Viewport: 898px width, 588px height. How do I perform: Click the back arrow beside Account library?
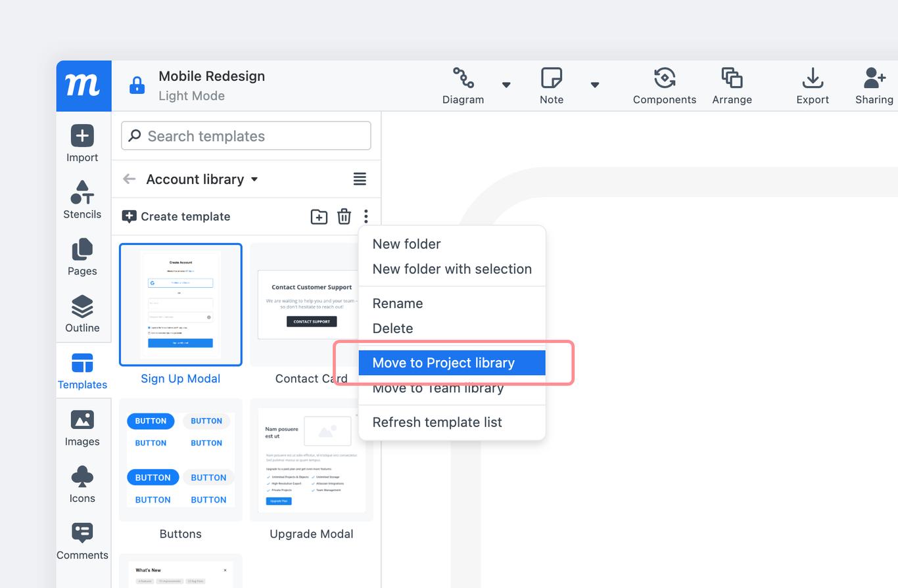(130, 179)
